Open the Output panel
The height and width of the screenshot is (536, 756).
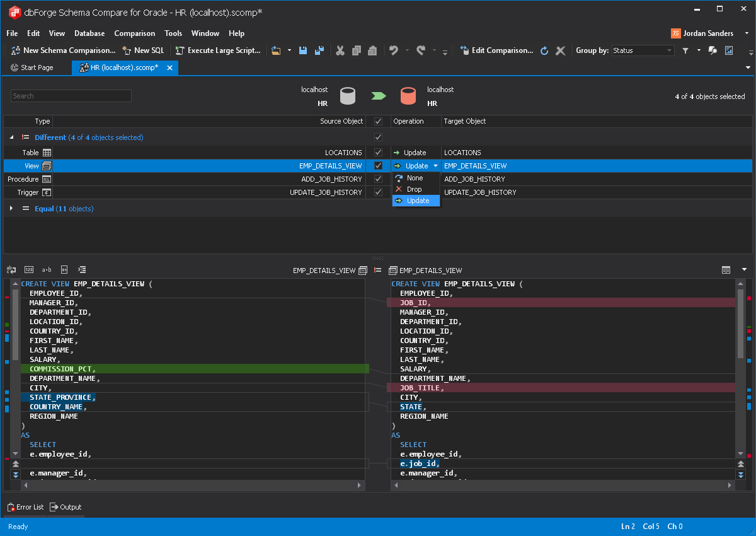coord(66,507)
